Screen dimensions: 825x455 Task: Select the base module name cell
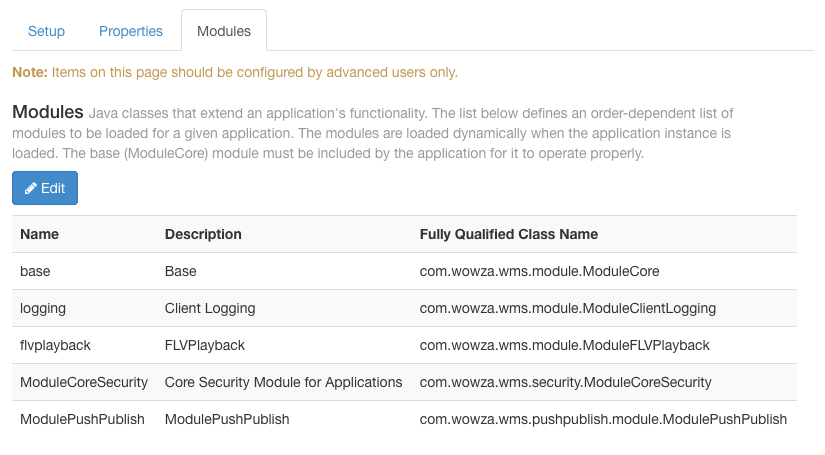[x=36, y=271]
